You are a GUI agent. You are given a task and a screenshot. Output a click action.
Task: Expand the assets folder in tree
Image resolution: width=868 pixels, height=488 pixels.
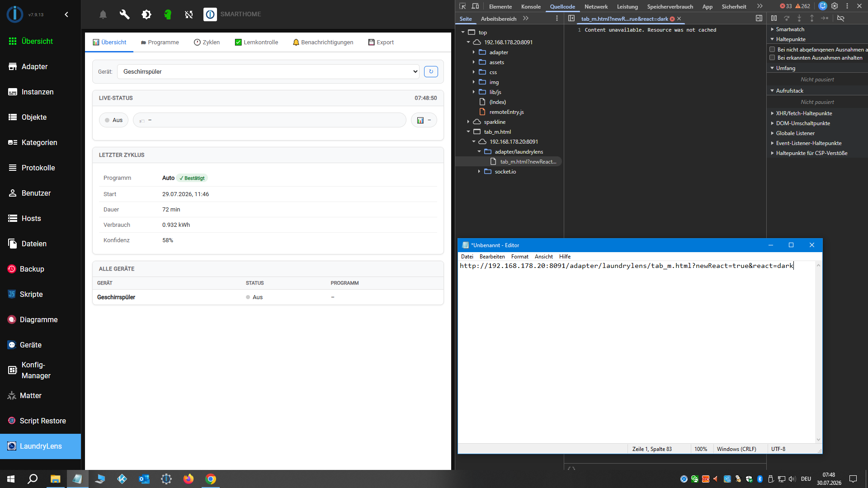click(x=474, y=62)
